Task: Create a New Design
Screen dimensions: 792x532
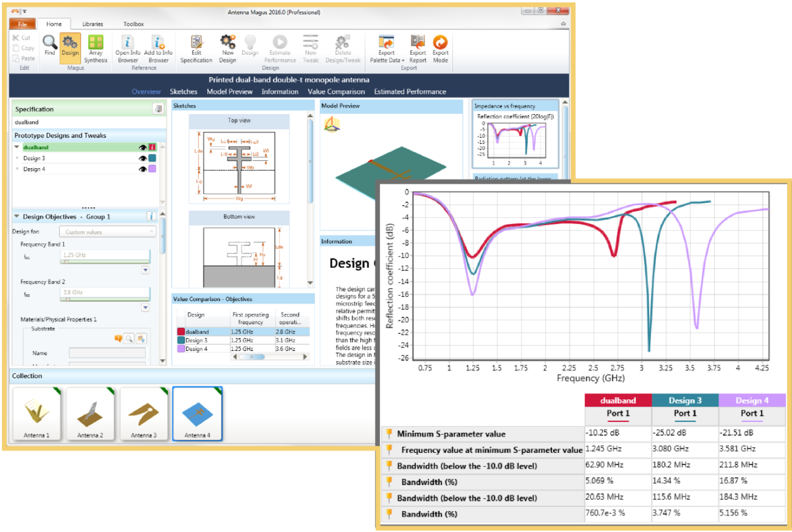Action: 228,49
